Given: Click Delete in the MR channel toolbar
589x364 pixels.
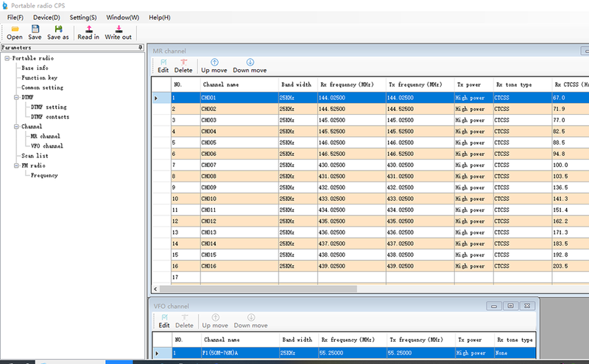Looking at the screenshot, I should [x=183, y=66].
